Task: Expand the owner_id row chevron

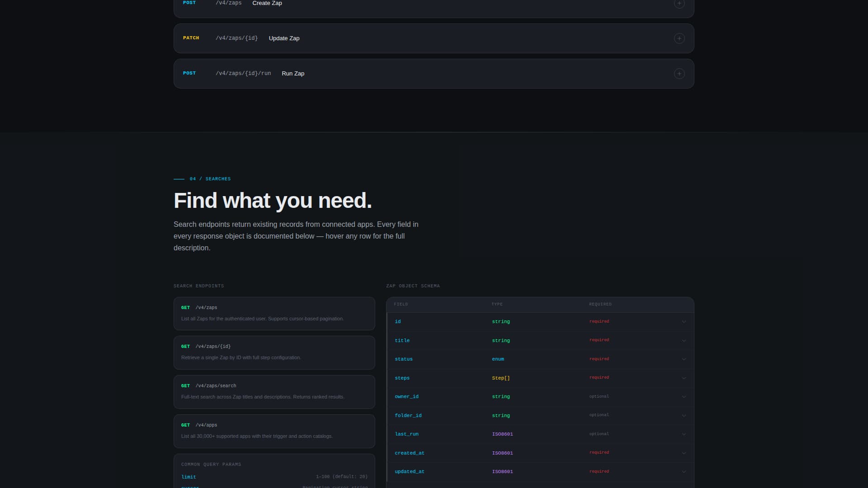Action: tap(684, 397)
